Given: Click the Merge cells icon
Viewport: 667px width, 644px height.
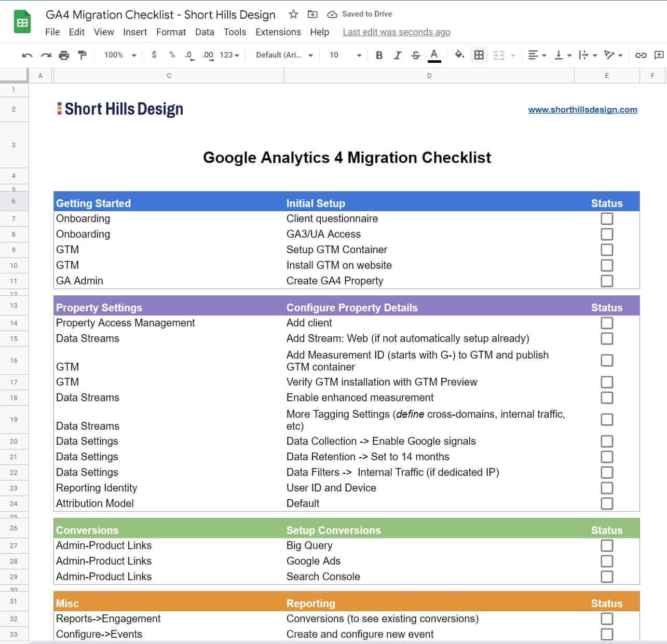Looking at the screenshot, I should [x=499, y=55].
